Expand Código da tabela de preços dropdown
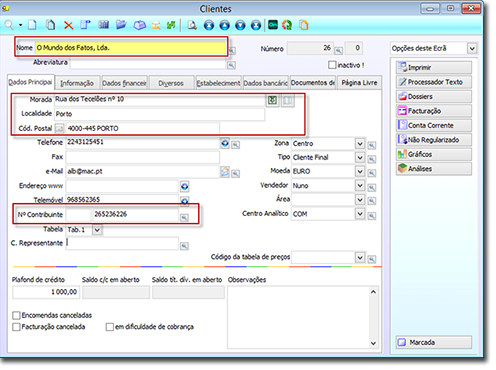Viewport: 496px width, 370px height. 360,257
